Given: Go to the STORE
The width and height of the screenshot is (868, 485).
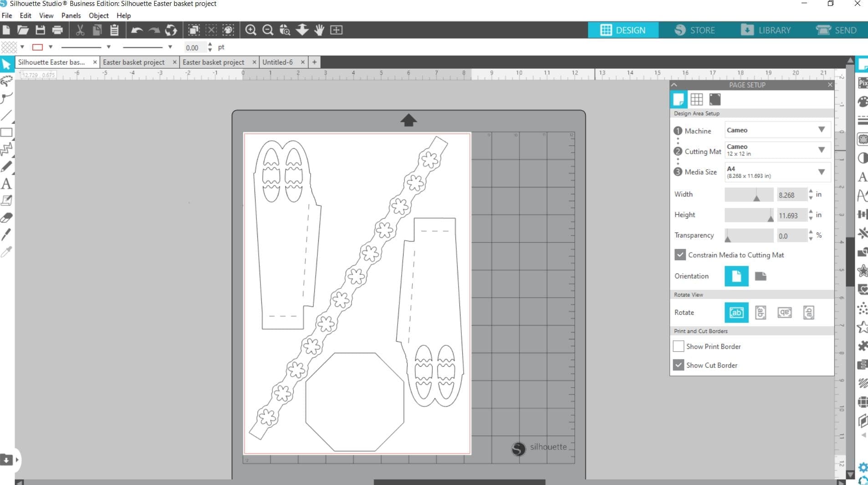Looking at the screenshot, I should point(695,30).
